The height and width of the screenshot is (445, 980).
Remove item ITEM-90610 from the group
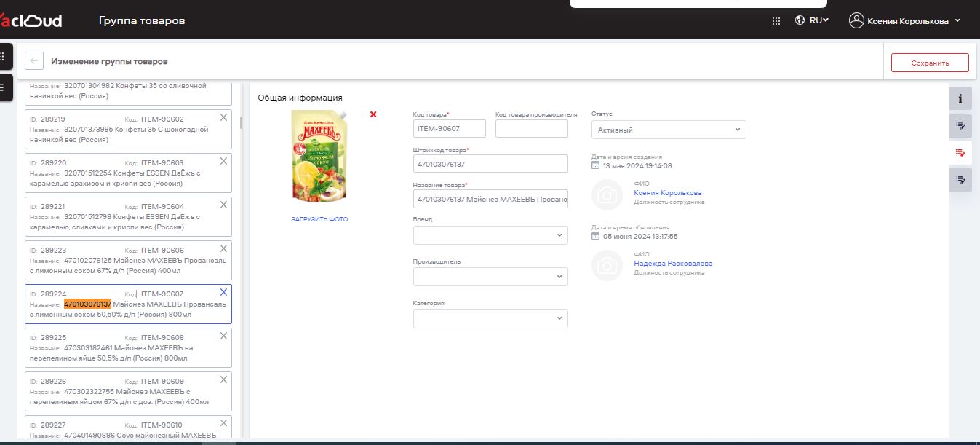223,423
